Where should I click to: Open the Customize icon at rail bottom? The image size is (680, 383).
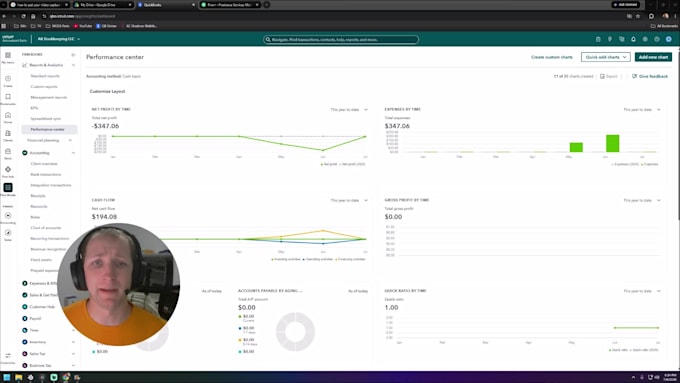(8, 357)
